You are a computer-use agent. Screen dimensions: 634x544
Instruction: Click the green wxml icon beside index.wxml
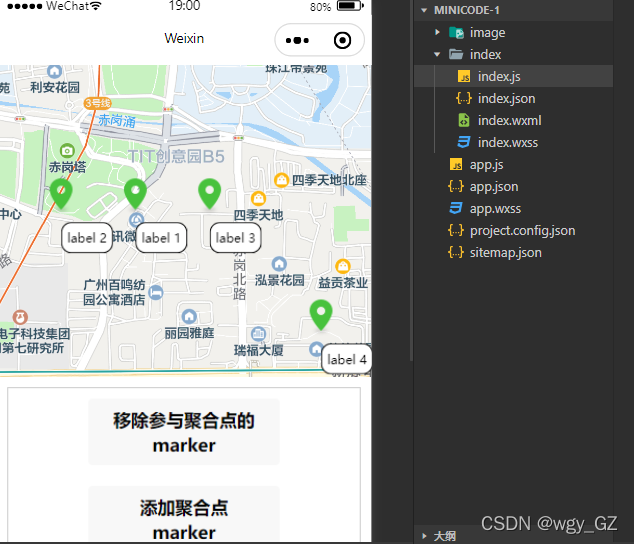tap(464, 120)
